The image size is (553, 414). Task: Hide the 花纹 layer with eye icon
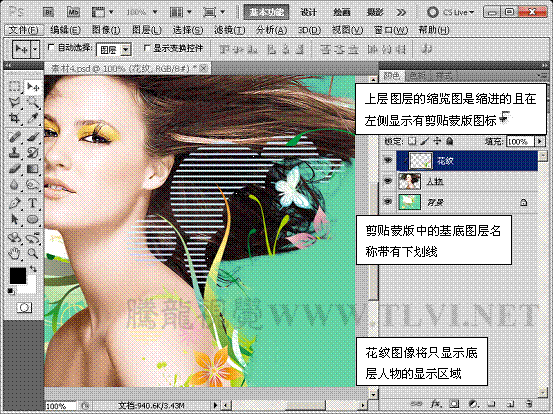pyautogui.click(x=388, y=160)
